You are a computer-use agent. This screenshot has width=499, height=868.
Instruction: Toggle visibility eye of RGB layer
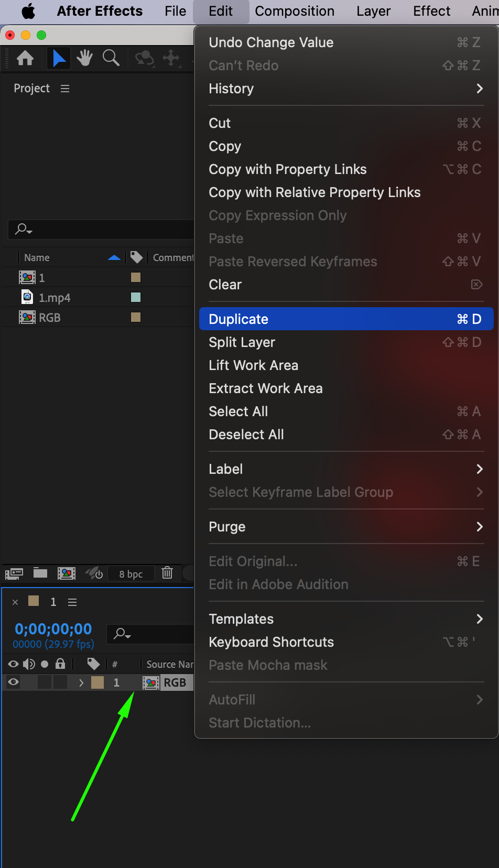coord(14,682)
